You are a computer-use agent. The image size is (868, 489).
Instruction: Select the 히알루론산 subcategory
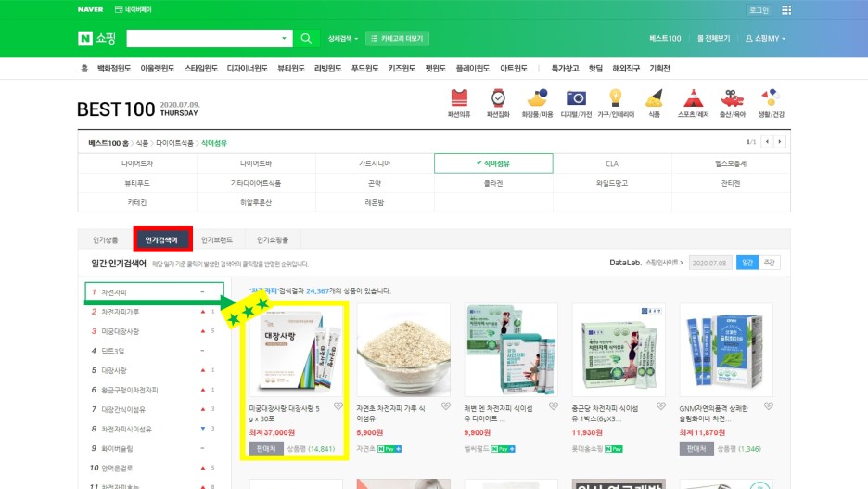point(256,202)
